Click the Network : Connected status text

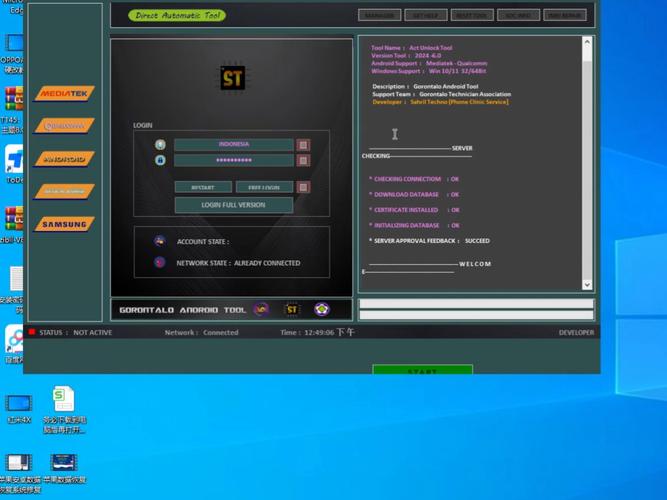202,332
